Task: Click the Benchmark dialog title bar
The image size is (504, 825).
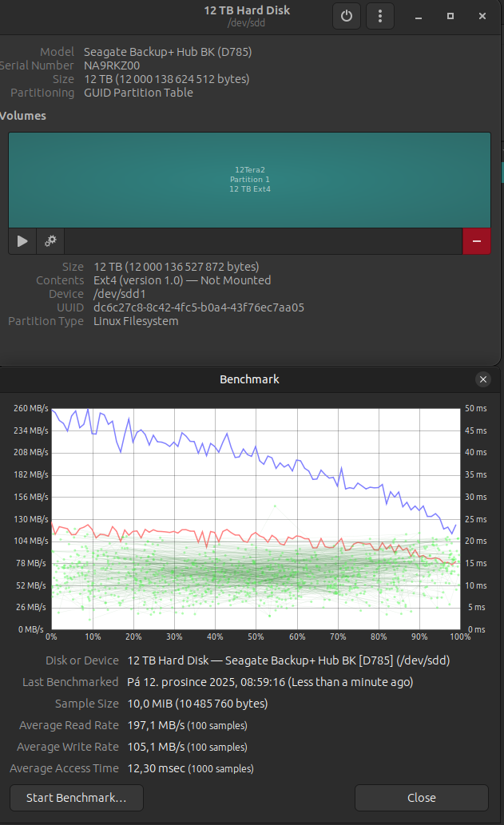Action: pyautogui.click(x=249, y=379)
